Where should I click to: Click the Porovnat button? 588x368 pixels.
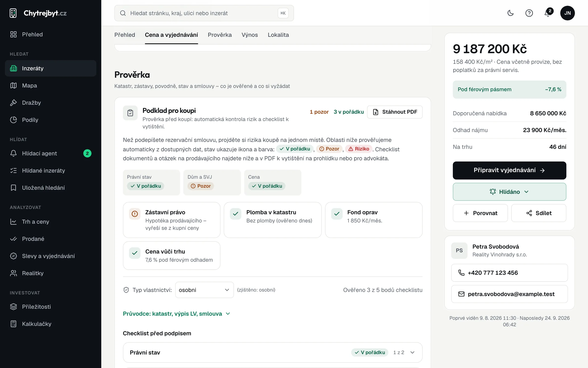[x=480, y=213]
